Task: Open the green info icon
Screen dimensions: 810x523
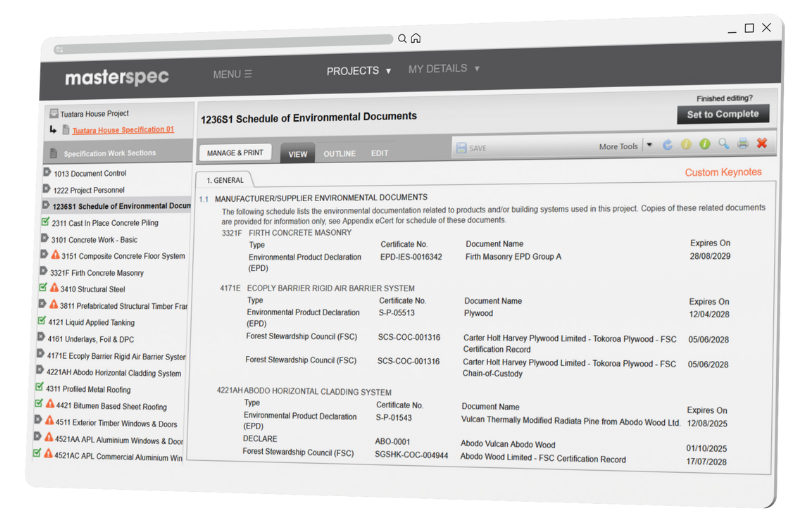Action: click(705, 144)
